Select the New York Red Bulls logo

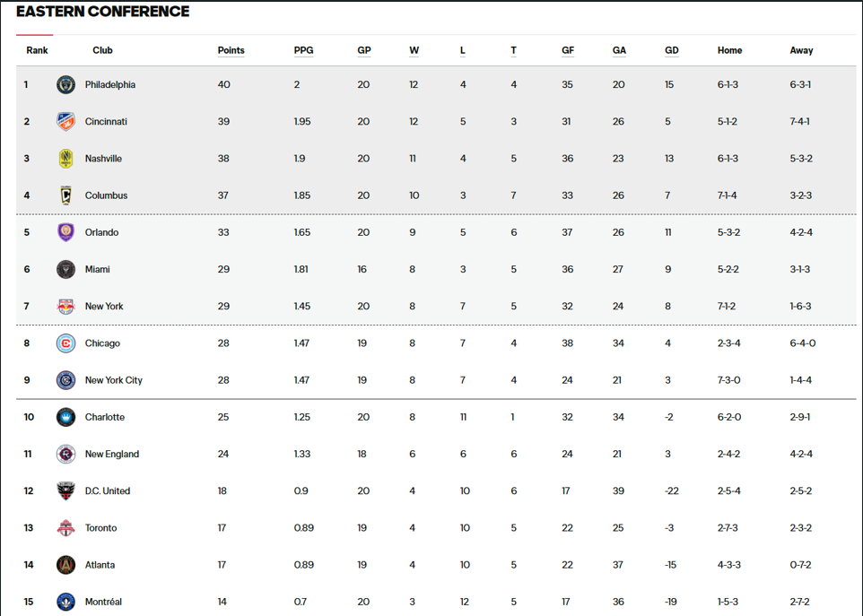pos(66,306)
